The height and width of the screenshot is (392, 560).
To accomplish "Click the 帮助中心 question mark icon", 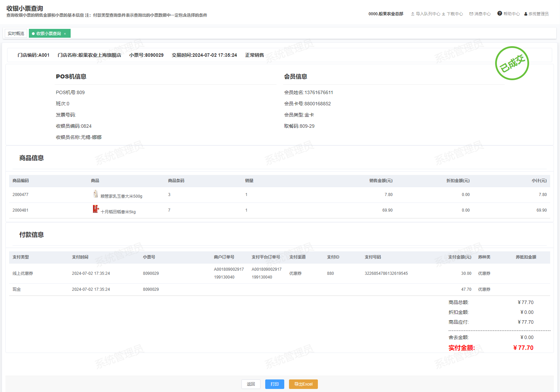I will click(500, 14).
